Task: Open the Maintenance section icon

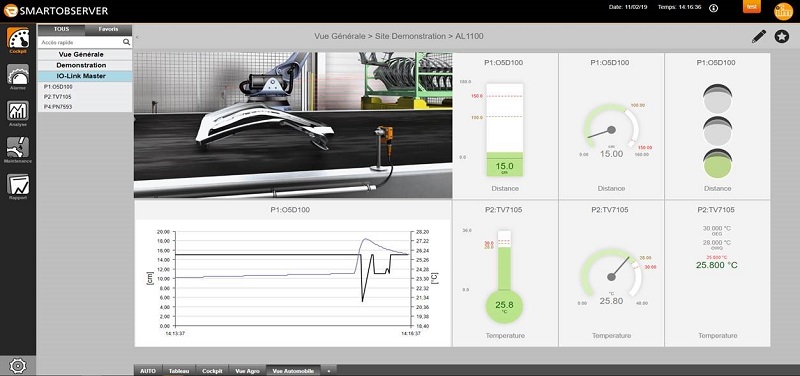Action: pos(18,147)
